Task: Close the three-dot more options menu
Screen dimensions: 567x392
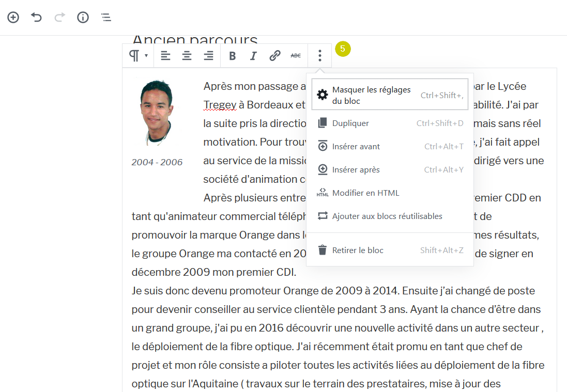Action: pyautogui.click(x=320, y=56)
